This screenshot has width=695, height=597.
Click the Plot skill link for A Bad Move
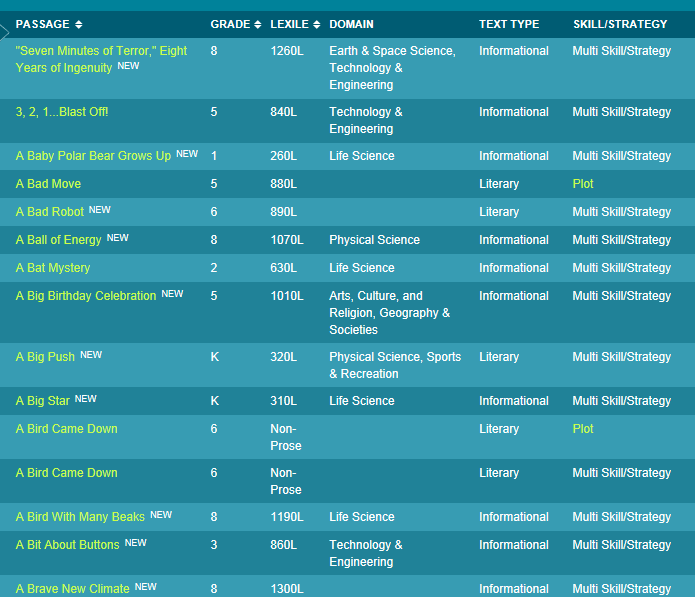tap(583, 184)
